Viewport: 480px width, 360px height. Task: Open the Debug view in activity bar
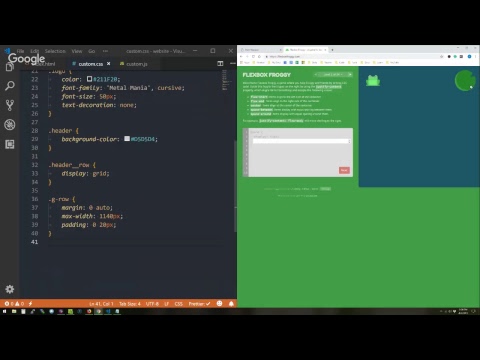click(10, 125)
